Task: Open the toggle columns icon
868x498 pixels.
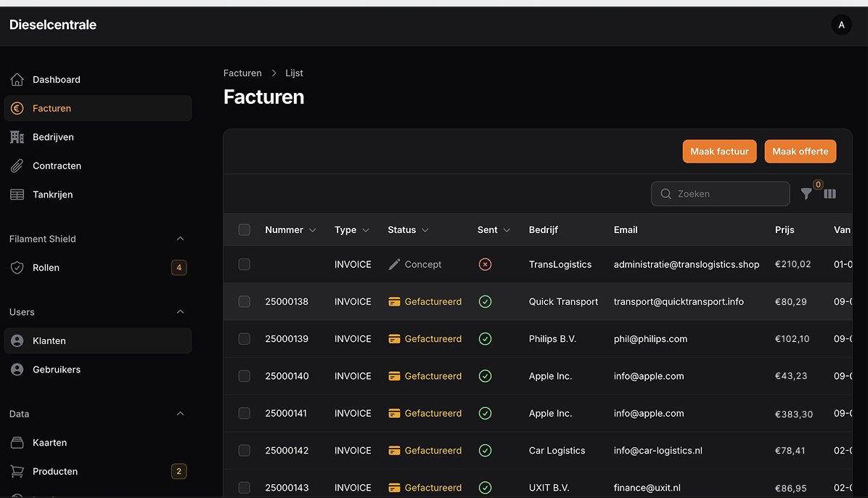Action: pos(830,194)
